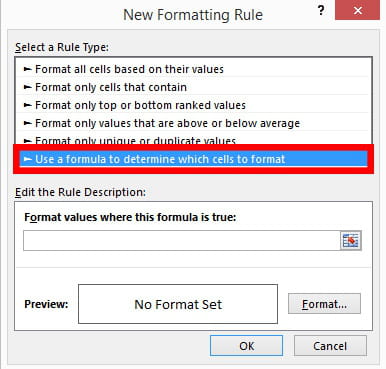This screenshot has height=369, width=386.
Task: Click arrow bullet beside 'Format only cells that contain'
Action: click(x=28, y=87)
